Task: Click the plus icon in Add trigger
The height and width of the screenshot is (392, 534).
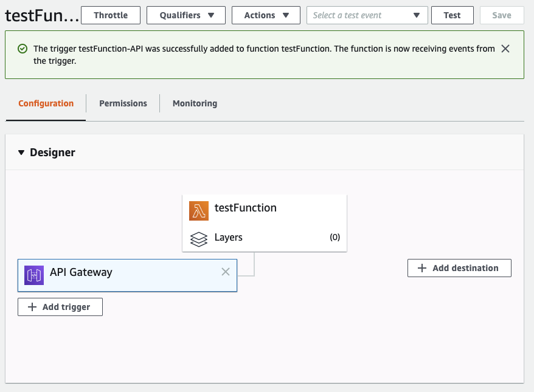Action: (33, 307)
